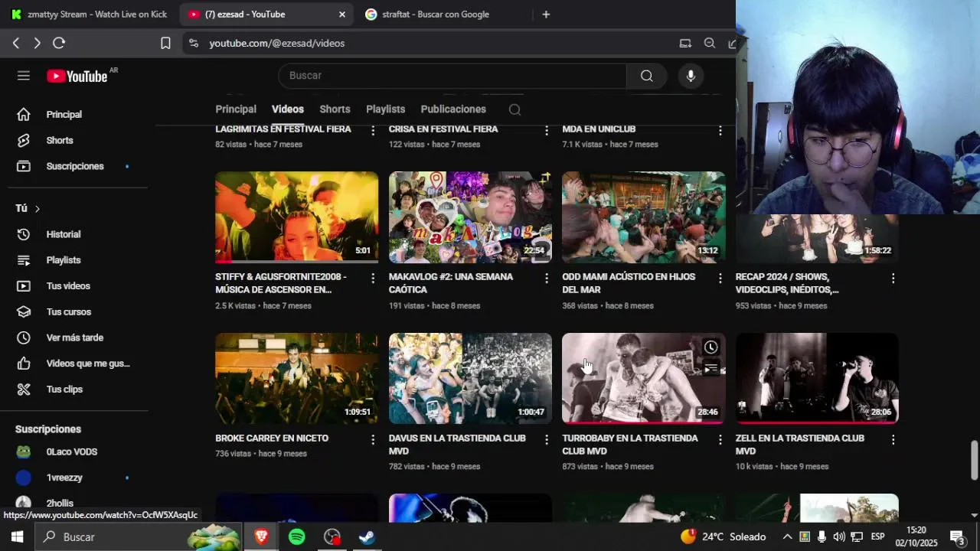Screen dimensions: 980x551
Task: Open options for TURROBABY EN LA TRASTIENDA
Action: point(720,440)
